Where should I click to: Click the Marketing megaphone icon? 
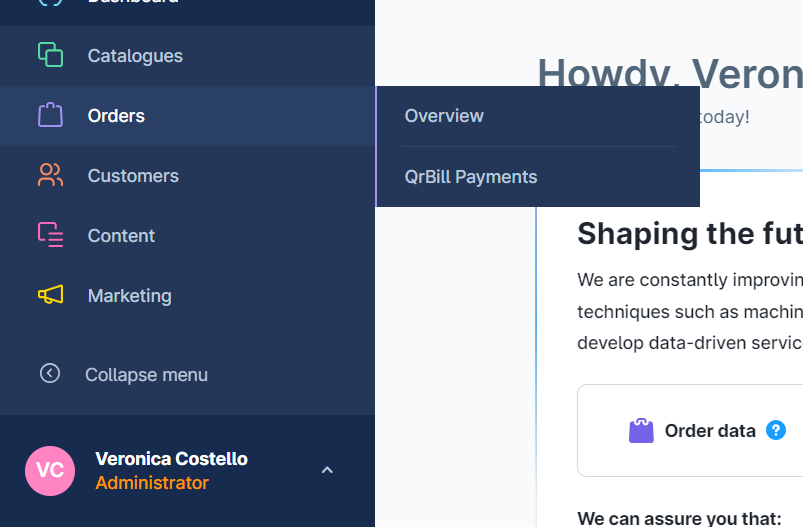pos(50,295)
